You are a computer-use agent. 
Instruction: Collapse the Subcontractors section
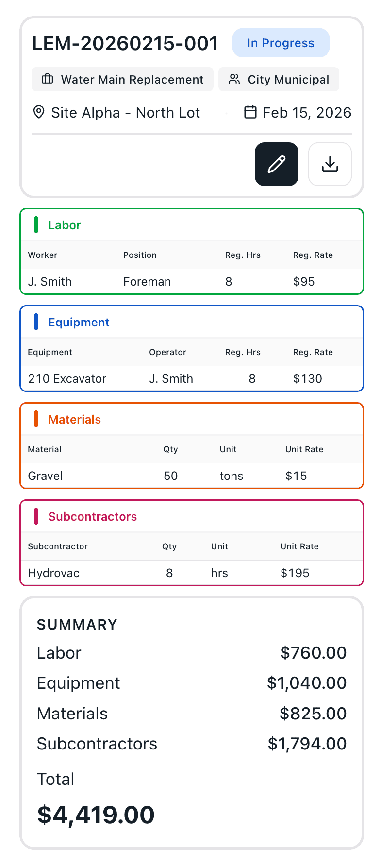[x=92, y=516]
